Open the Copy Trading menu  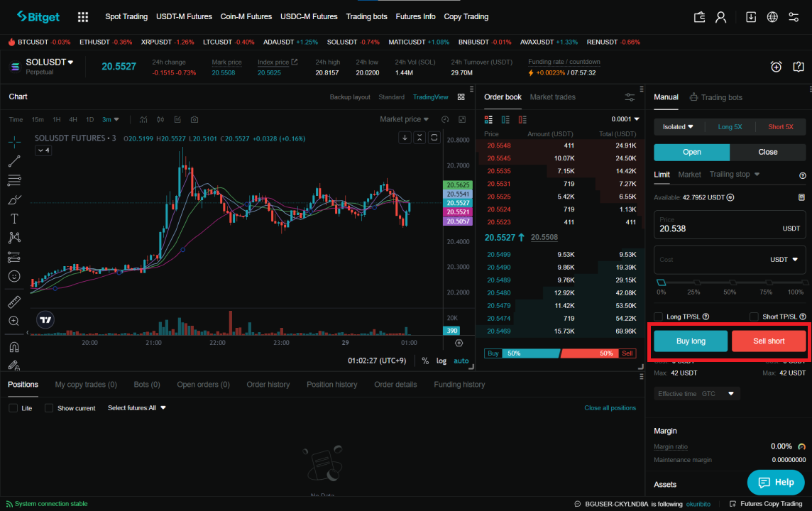(x=466, y=16)
